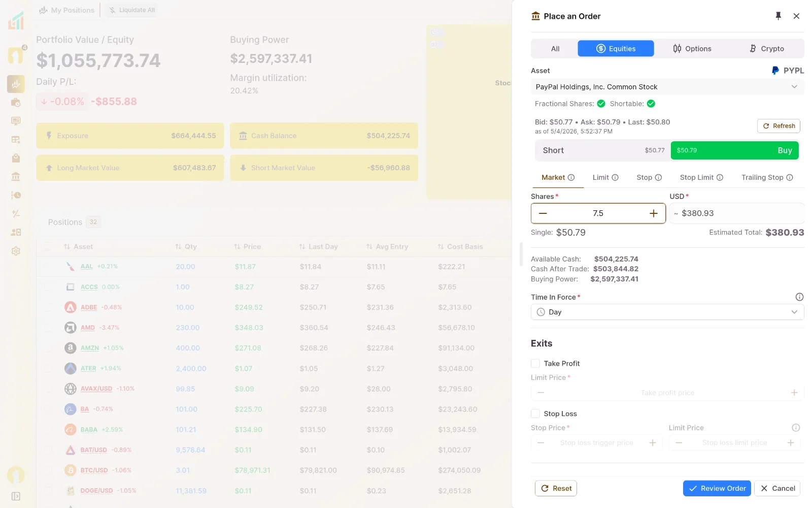The height and width of the screenshot is (508, 812).
Task: Open the settings gear in sidebar
Action: pos(16,251)
